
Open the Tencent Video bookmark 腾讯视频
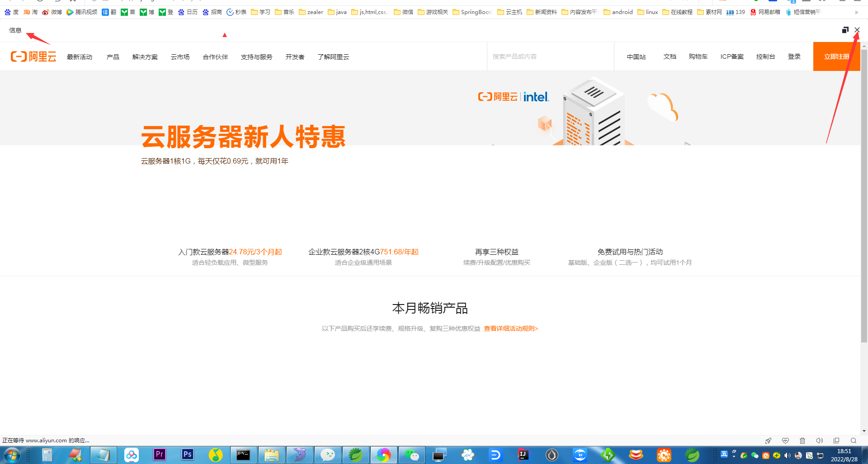click(x=82, y=12)
